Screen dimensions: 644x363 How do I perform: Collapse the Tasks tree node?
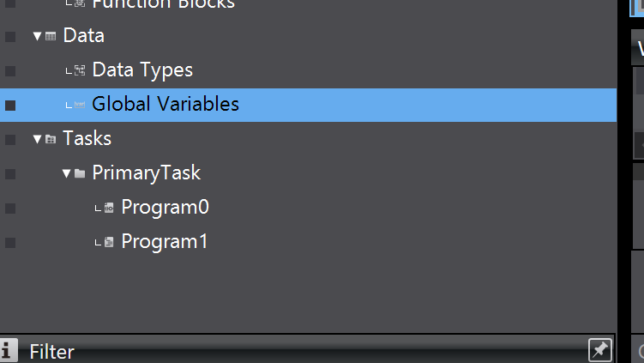pyautogui.click(x=37, y=139)
